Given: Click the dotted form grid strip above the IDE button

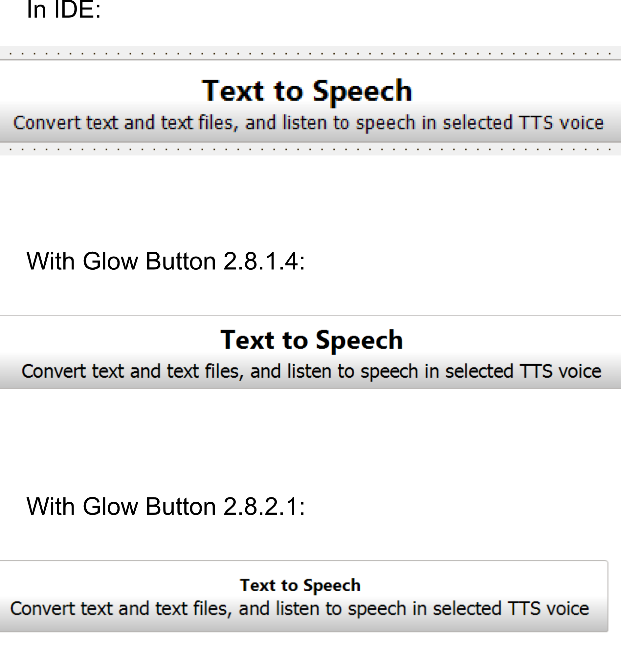Looking at the screenshot, I should coord(311,53).
